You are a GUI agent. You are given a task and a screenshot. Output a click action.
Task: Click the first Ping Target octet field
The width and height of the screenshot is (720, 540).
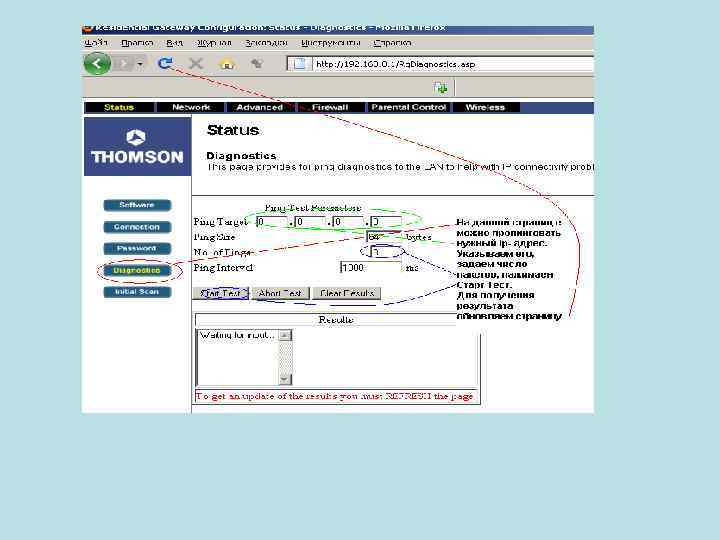[x=271, y=222]
